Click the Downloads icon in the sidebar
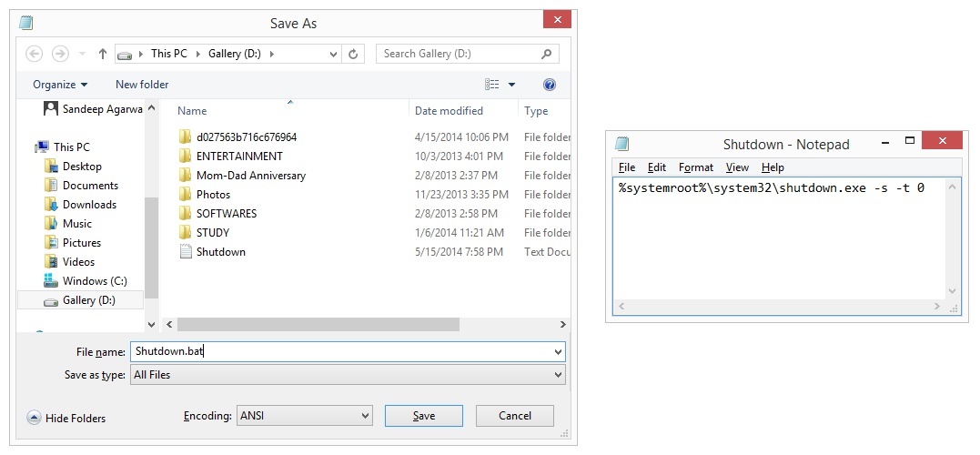980x455 pixels. 51,205
